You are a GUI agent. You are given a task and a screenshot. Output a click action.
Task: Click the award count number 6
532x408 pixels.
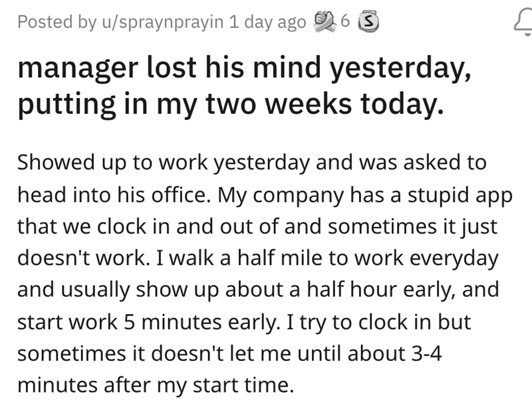click(344, 22)
